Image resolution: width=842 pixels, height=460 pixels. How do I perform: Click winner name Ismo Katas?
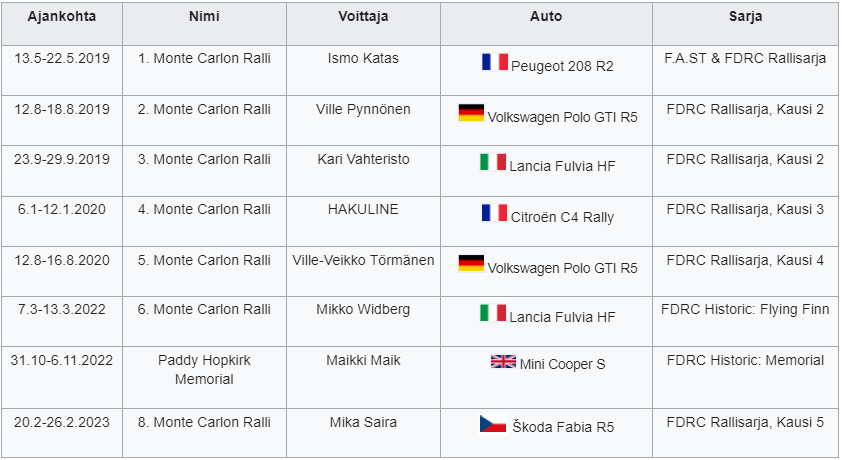point(363,58)
